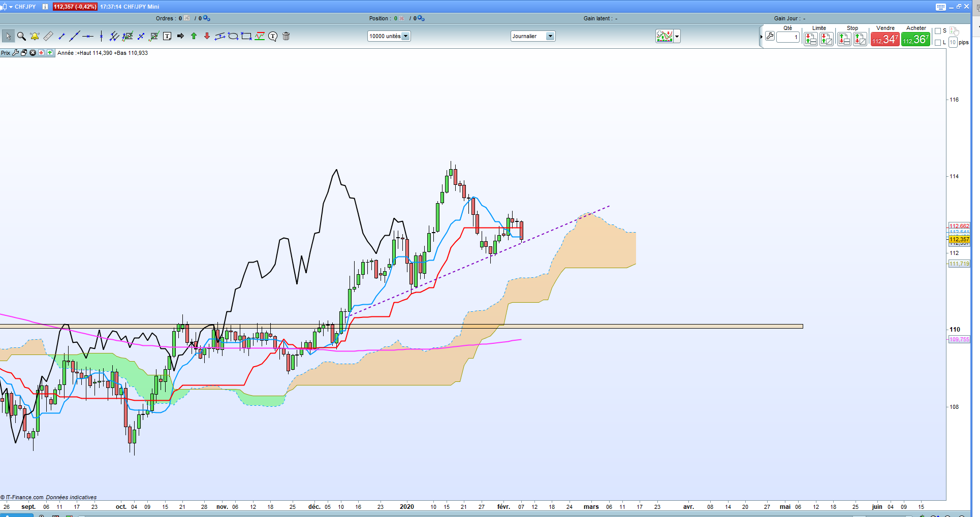
Task: Click the Vendre 112,347 sell button
Action: pos(885,39)
